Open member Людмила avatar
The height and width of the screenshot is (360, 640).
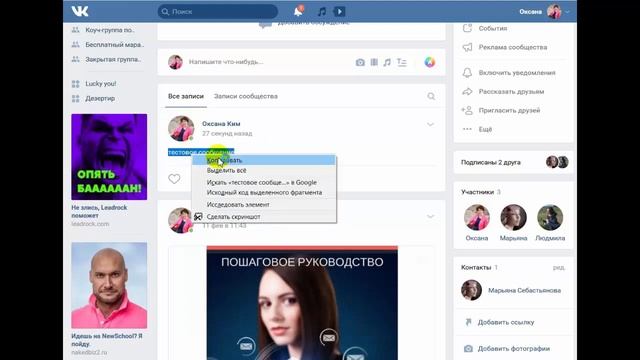tap(550, 217)
